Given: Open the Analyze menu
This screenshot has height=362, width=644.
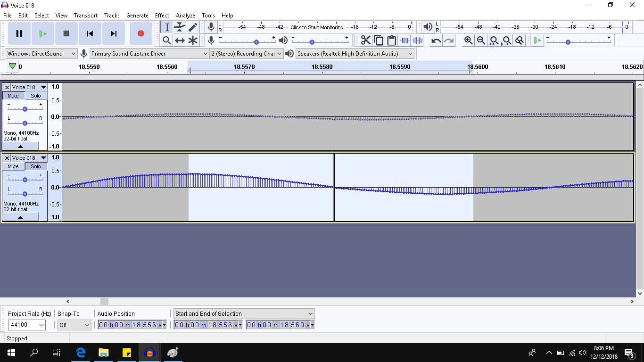Looking at the screenshot, I should 185,16.
